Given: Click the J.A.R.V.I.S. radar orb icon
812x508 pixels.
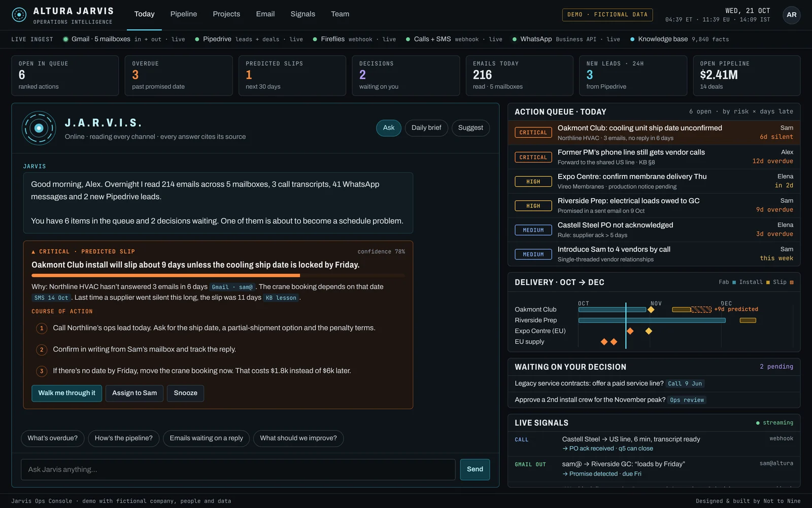Looking at the screenshot, I should click(39, 128).
